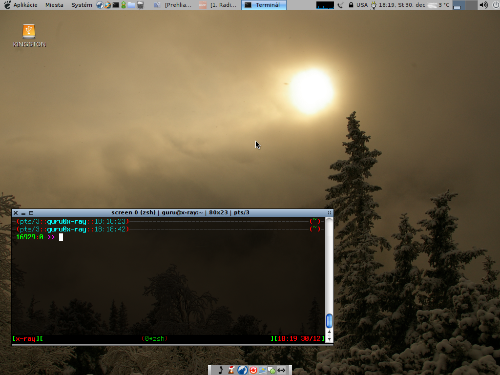
Task: Open the volume speaker control in top panel
Action: (x=484, y=5)
